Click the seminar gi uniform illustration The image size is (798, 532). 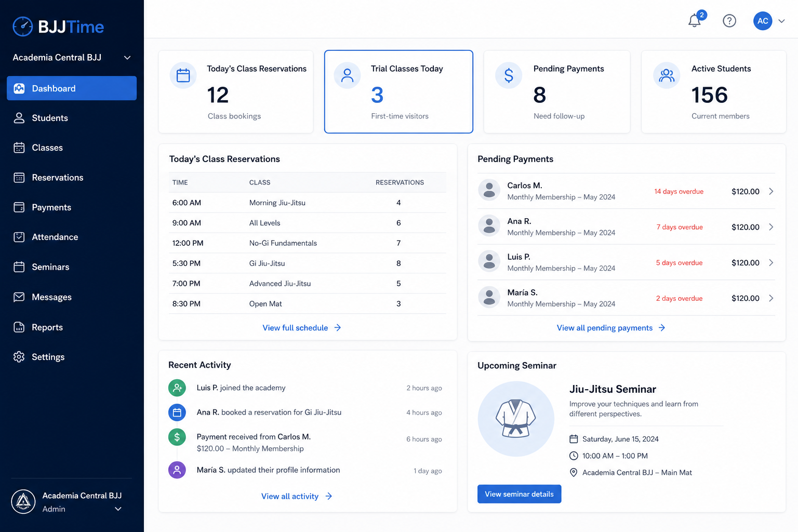516,419
